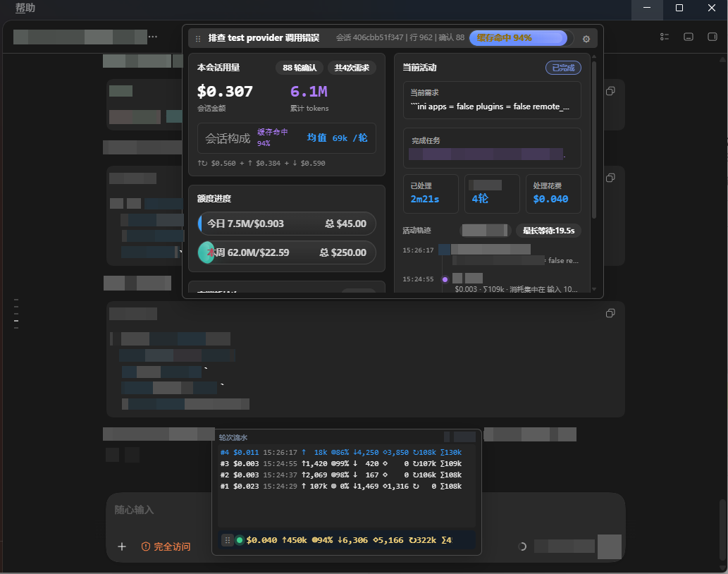Click the orange shield icon beside 完全访问

tap(146, 546)
